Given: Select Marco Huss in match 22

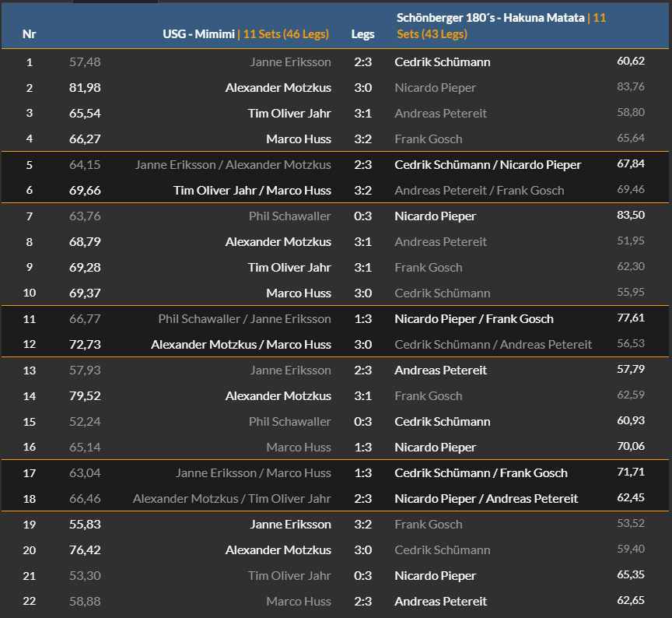Looking at the screenshot, I should point(299,602).
